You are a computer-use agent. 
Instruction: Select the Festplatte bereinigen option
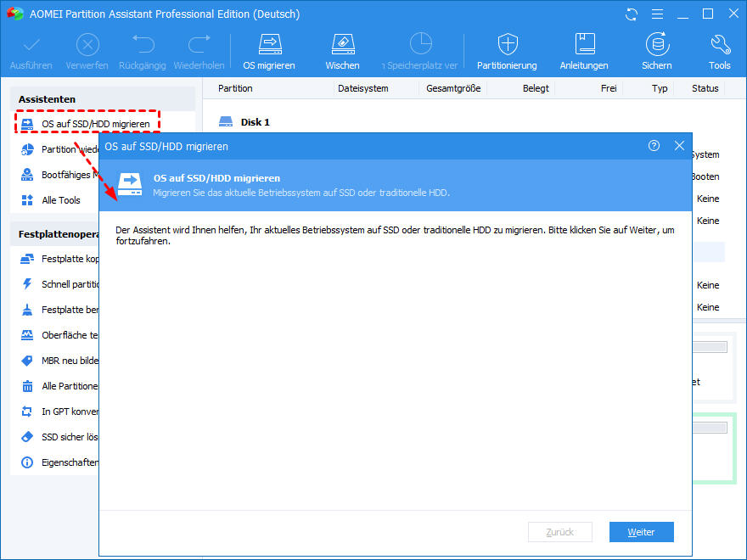pos(59,310)
